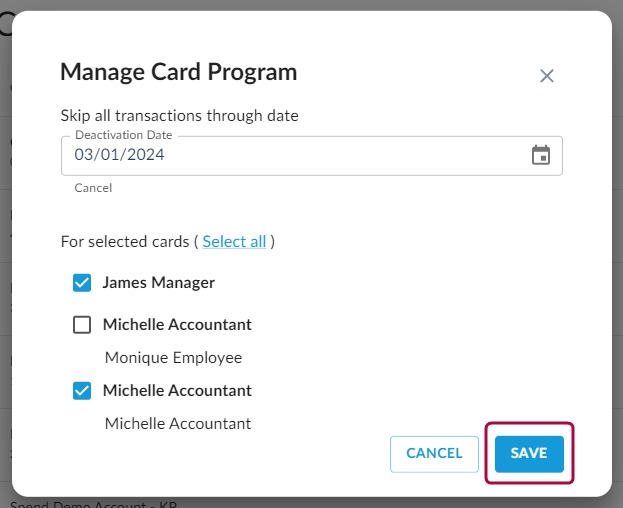This screenshot has width=623, height=508.
Task: Click the 'For selected cards' text
Action: pos(125,241)
